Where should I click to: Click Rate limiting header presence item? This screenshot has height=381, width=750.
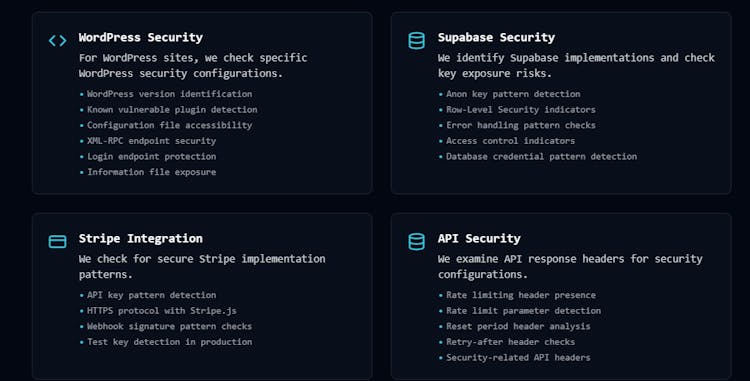(x=521, y=295)
